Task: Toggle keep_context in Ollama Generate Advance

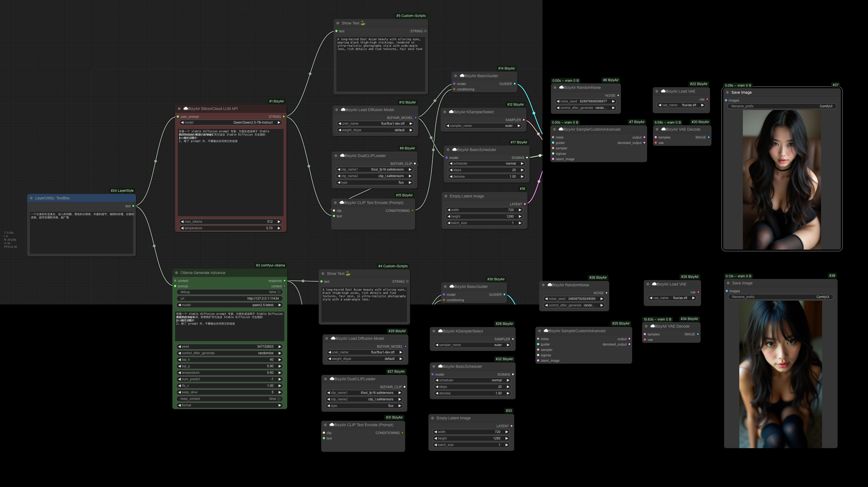Action: pos(279,398)
